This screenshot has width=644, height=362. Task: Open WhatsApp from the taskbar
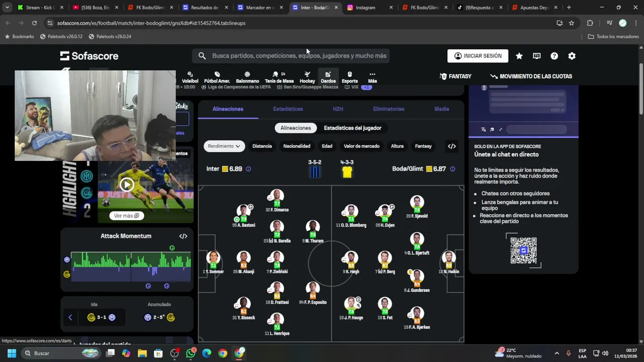tap(191, 353)
